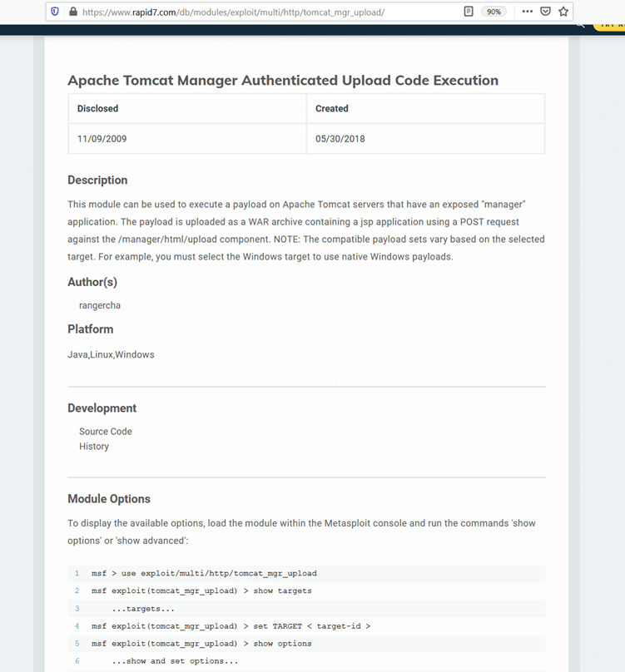Click the Disclosed date 11/09/2009 cell
The image size is (625, 672).
pos(102,139)
